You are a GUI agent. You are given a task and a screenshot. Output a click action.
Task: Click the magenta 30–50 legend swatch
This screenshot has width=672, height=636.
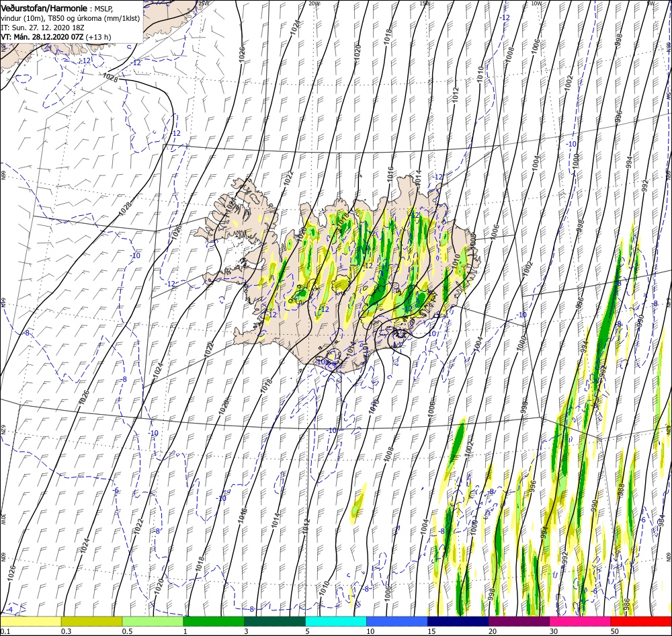click(580, 621)
